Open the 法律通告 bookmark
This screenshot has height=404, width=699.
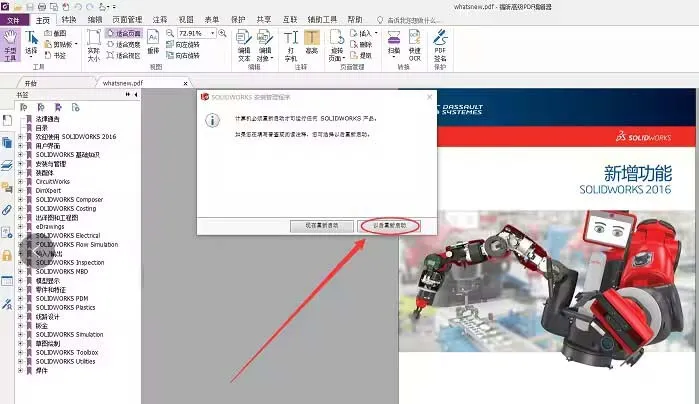(x=48, y=119)
